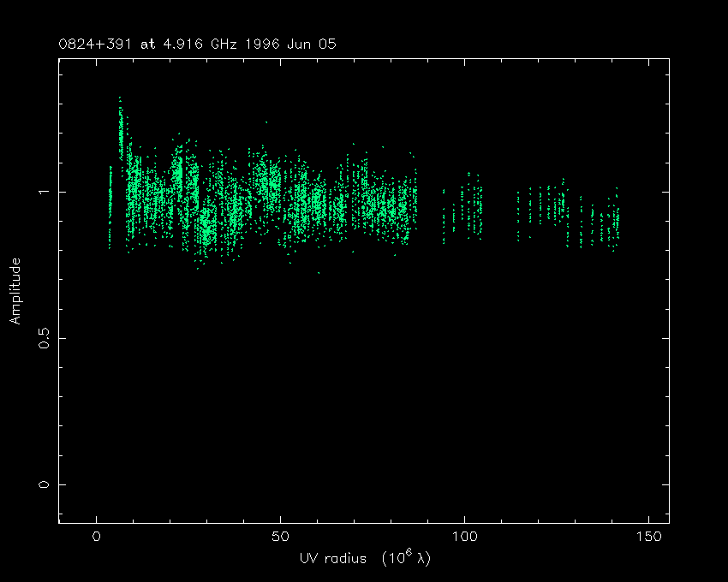Click the x-axis tick label "50"

coord(280,537)
